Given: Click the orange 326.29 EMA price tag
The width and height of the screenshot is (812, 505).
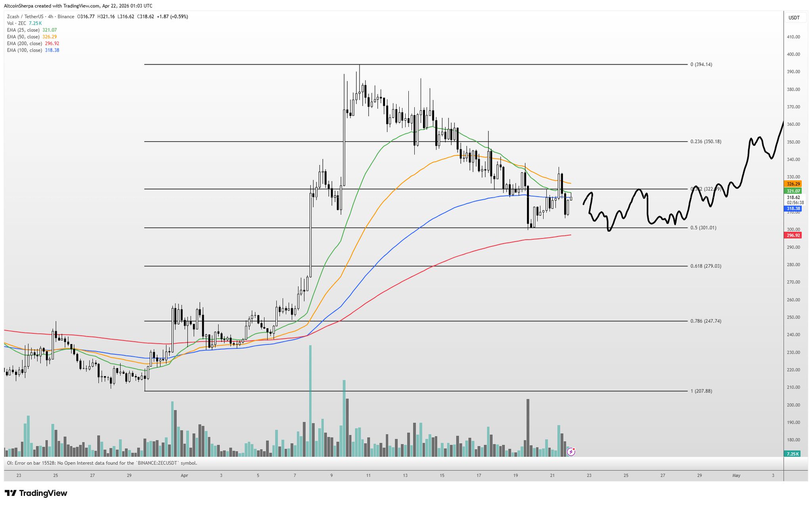Looking at the screenshot, I should (x=793, y=184).
